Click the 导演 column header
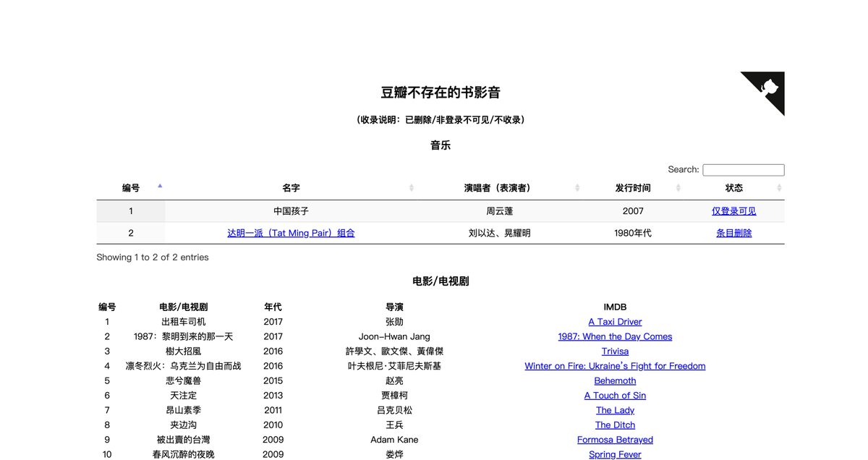Image resolution: width=868 pixels, height=460 pixels. [394, 307]
